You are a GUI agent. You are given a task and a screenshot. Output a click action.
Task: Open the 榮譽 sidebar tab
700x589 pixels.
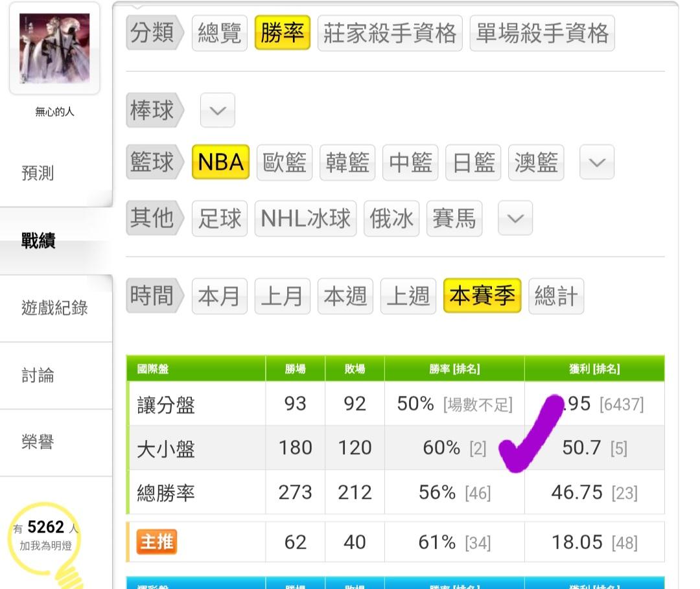click(x=38, y=443)
